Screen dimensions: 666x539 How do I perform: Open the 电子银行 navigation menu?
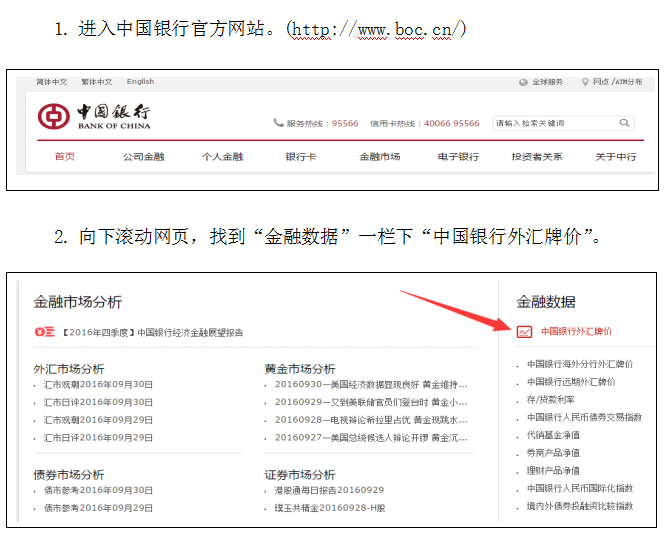point(458,157)
